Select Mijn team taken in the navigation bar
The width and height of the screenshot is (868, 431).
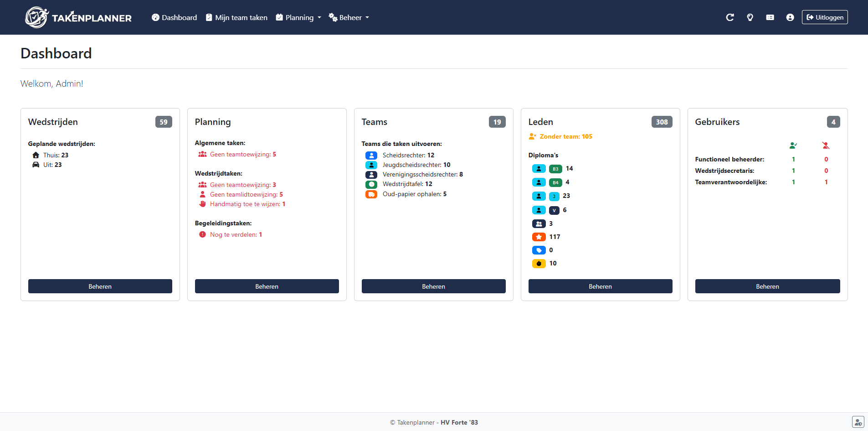(x=236, y=17)
